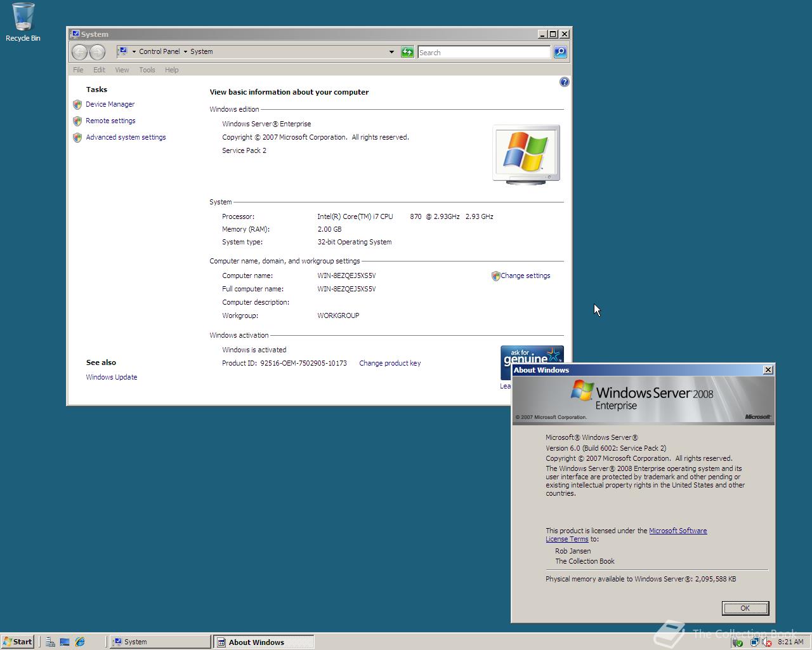
Task: Click Safely Remove Hardware tray icon
Action: pos(737,642)
